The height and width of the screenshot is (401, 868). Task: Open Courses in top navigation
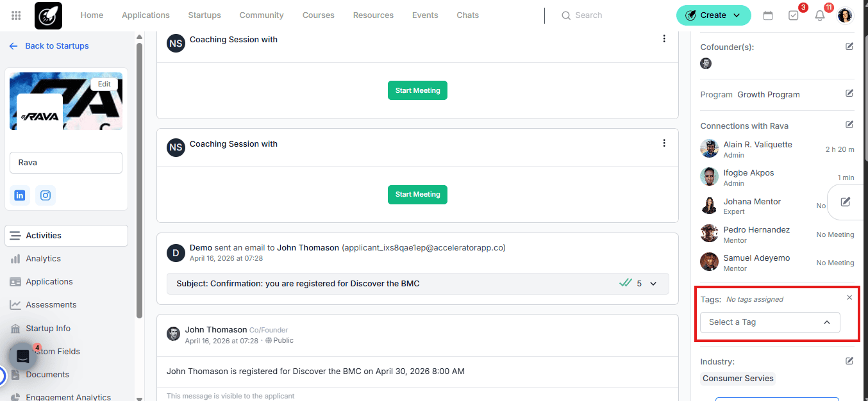click(x=319, y=15)
